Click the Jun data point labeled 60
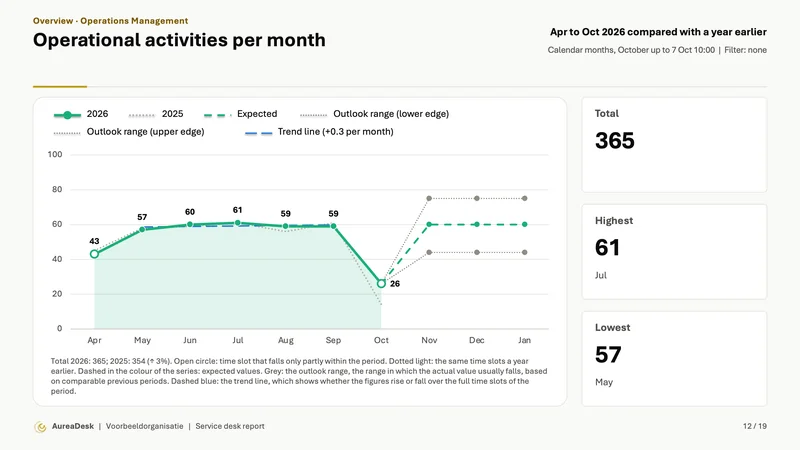800x450 pixels. 190,224
